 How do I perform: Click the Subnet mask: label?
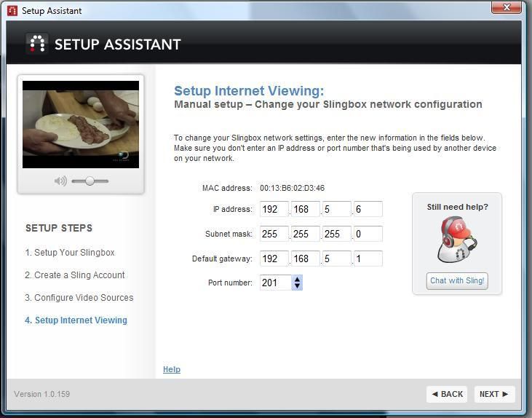coord(229,234)
